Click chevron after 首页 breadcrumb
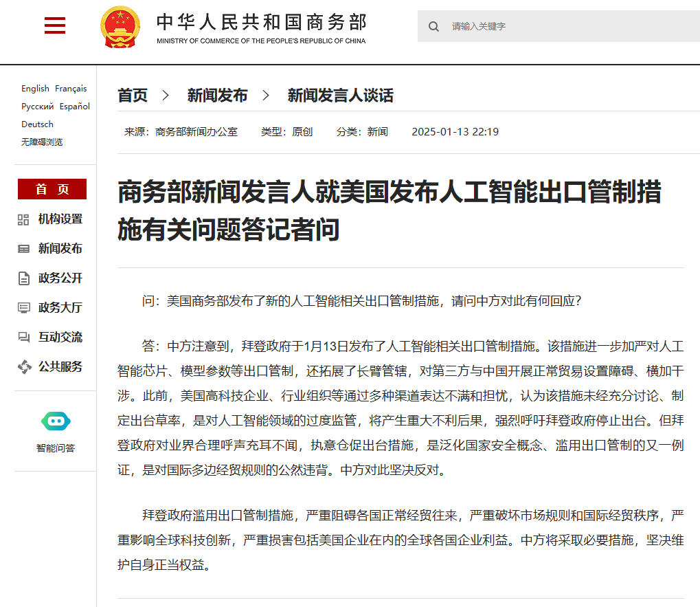 tap(166, 95)
